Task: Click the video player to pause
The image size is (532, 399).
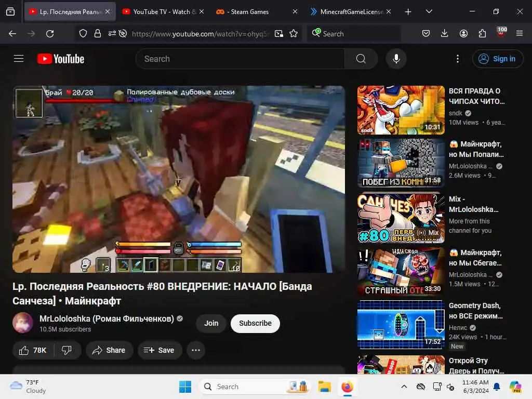Action: point(179,179)
